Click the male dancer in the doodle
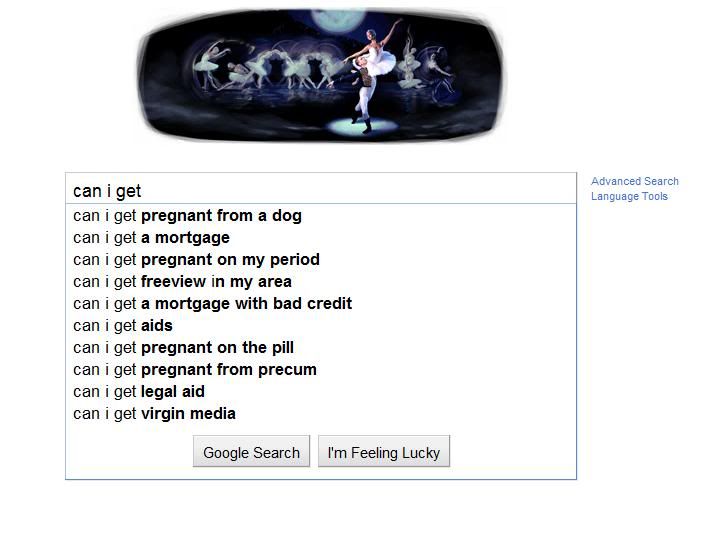 click(360, 95)
